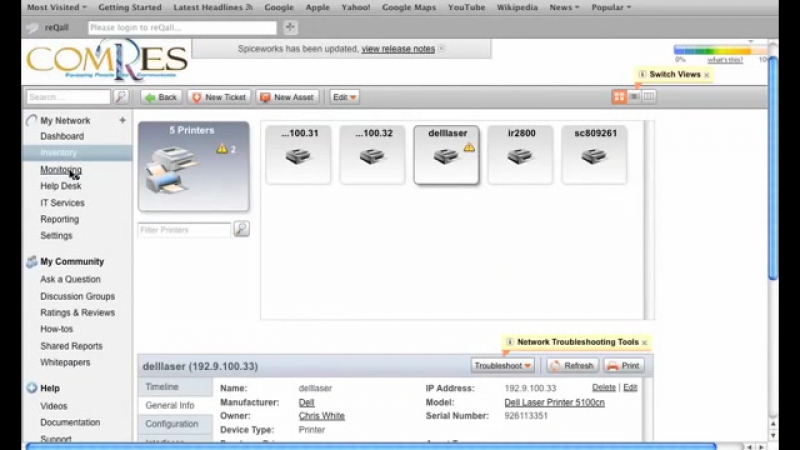Open the Most Visited bookmarks menu

[57, 7]
